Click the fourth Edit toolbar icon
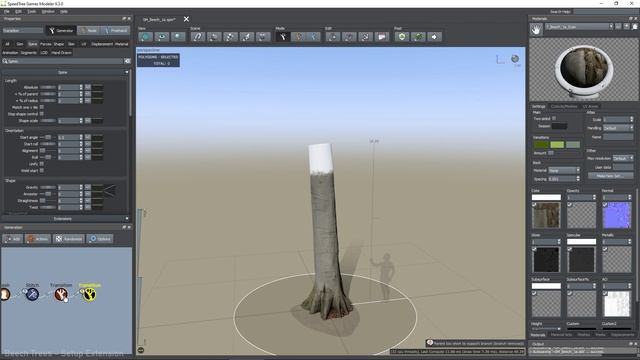640x360 pixels. (382, 37)
